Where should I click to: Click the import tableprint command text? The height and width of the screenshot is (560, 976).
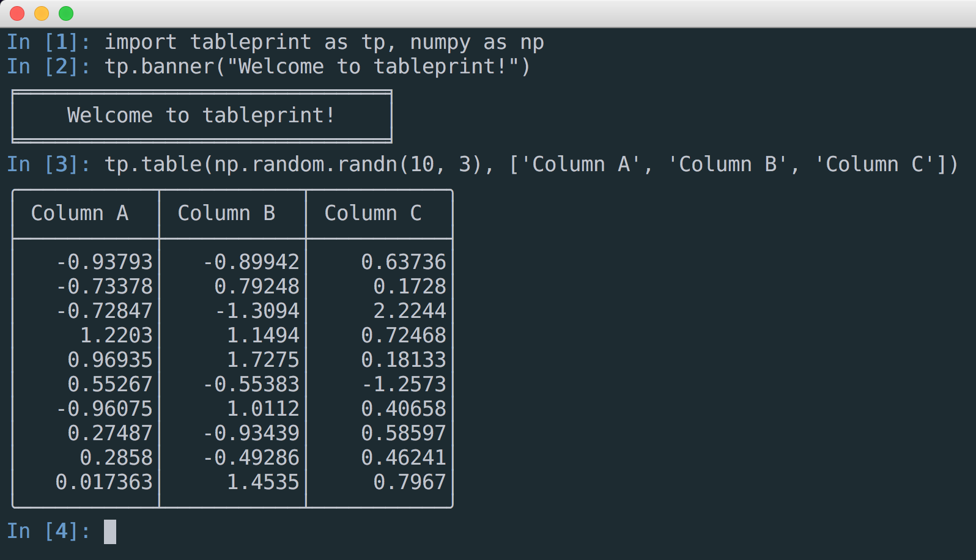click(208, 42)
